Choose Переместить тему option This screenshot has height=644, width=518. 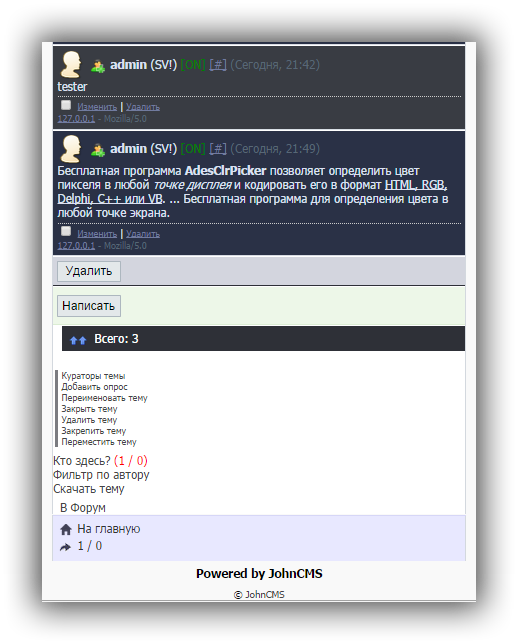(x=99, y=442)
